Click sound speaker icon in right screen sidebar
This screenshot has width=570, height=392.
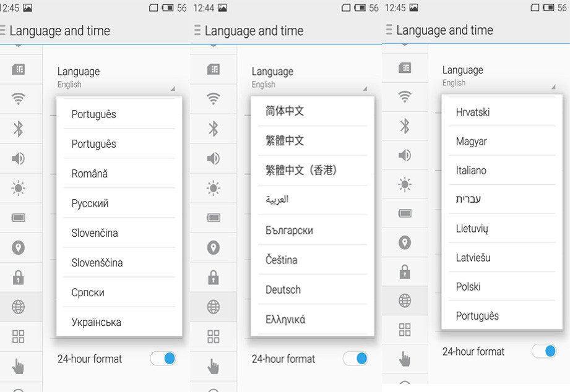click(405, 155)
